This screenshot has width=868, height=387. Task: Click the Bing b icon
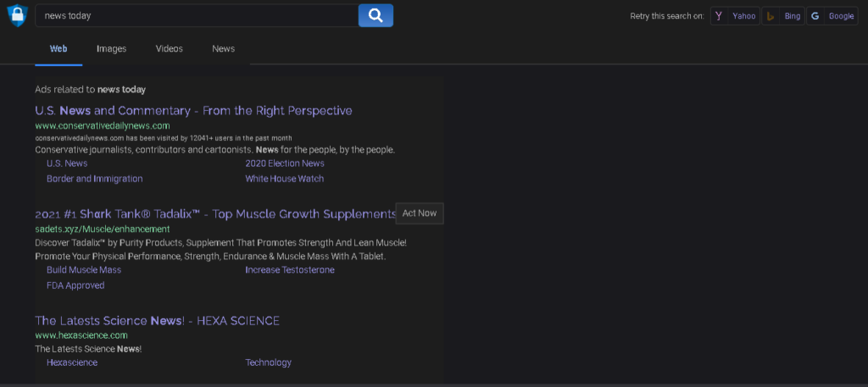tap(770, 16)
